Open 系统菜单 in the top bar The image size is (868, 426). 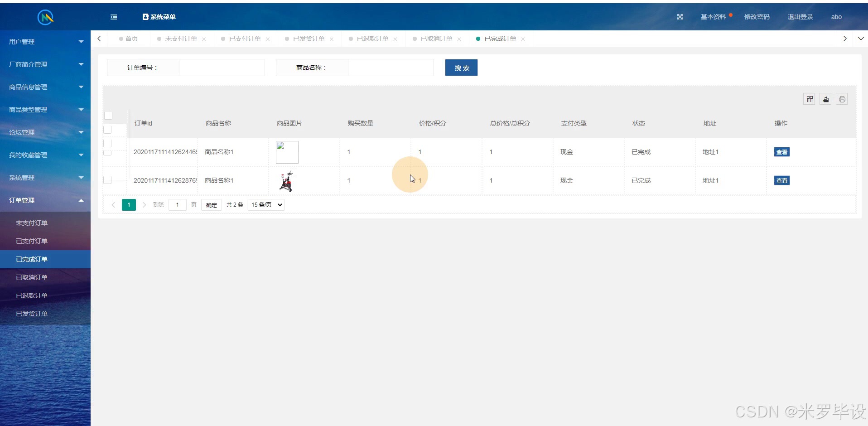pyautogui.click(x=159, y=17)
